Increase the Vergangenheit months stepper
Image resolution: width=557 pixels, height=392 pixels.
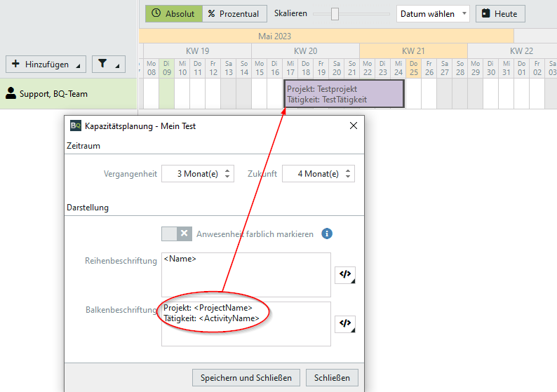pos(227,170)
